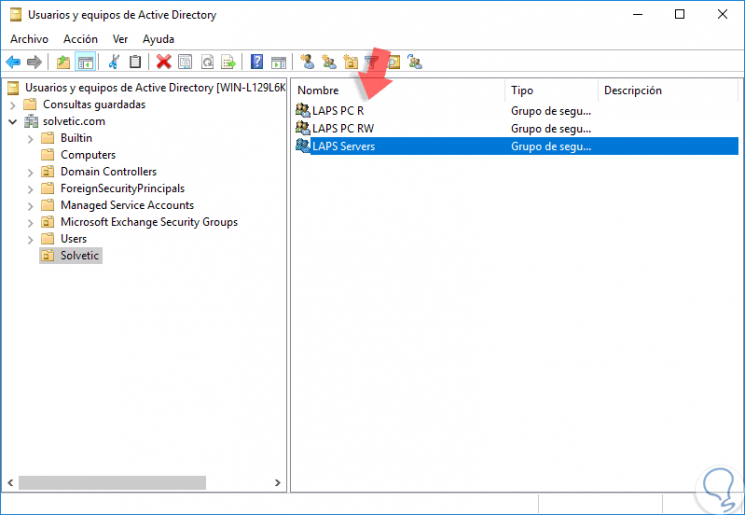Image resolution: width=745 pixels, height=515 pixels.
Task: Select the Users folder in tree
Action: coord(73,238)
